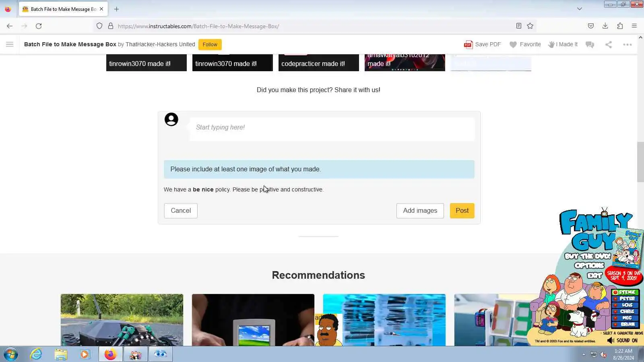
Task: Reload the current page
Action: click(x=39, y=26)
